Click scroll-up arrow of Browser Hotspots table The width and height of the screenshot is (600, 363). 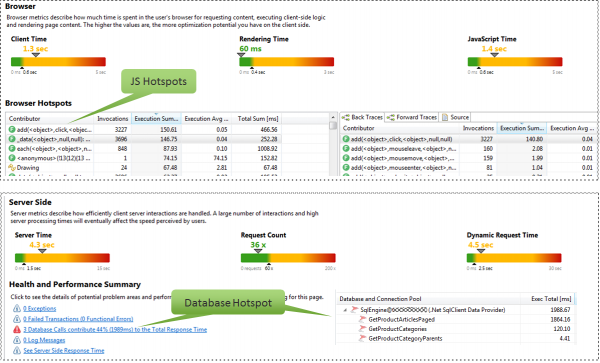point(333,117)
